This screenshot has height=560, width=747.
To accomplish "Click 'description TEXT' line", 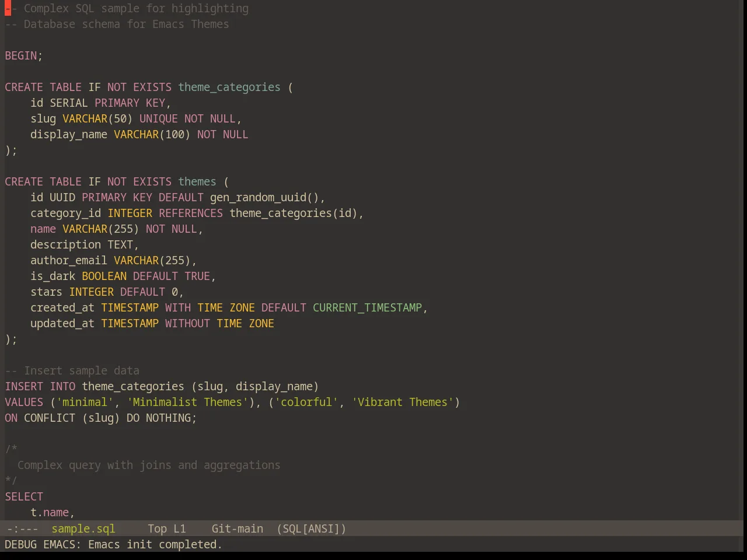I will pyautogui.click(x=85, y=244).
